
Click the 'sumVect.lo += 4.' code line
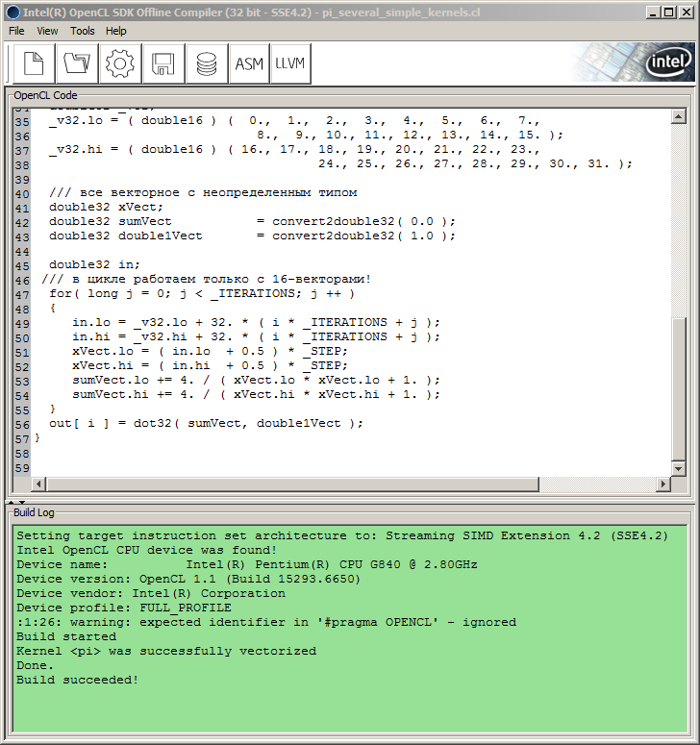click(256, 380)
